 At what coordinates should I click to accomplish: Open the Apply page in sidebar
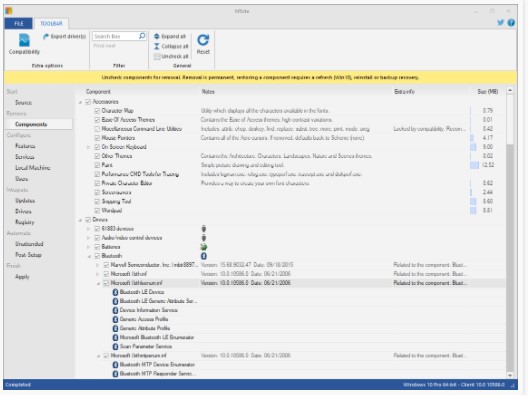coord(22,277)
